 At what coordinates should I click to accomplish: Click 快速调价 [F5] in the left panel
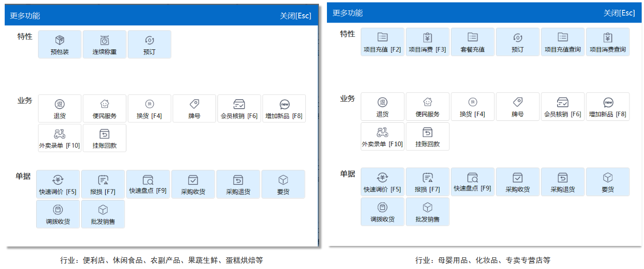pos(58,184)
